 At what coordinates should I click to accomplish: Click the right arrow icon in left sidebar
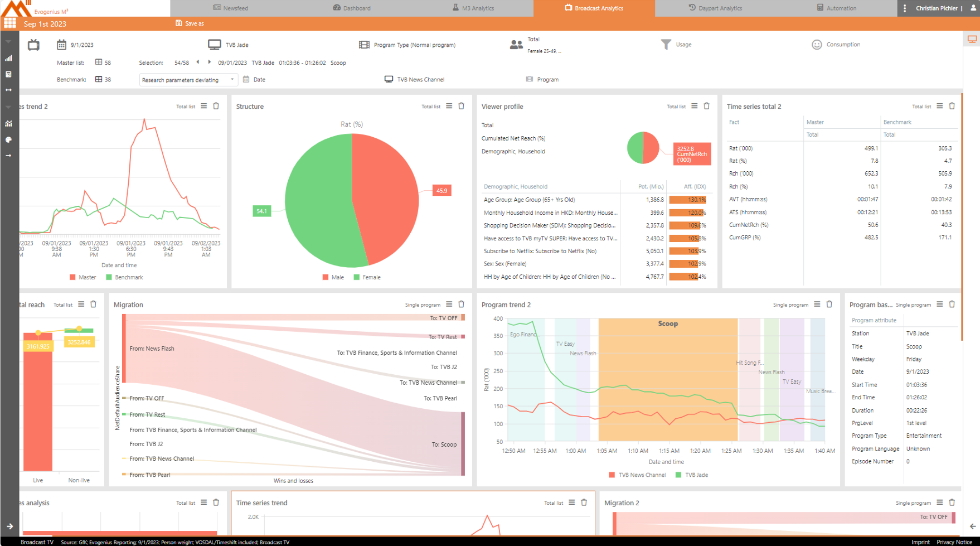(x=8, y=156)
